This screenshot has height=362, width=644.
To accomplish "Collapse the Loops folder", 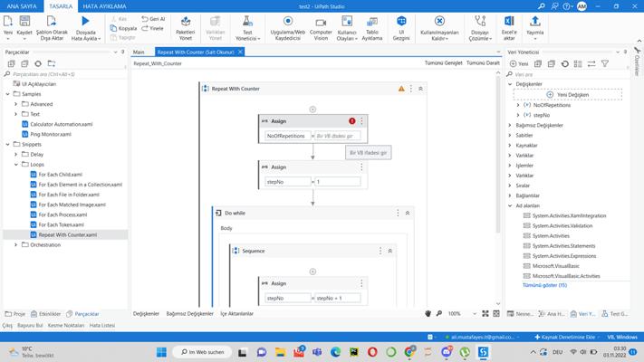I will [x=16, y=165].
